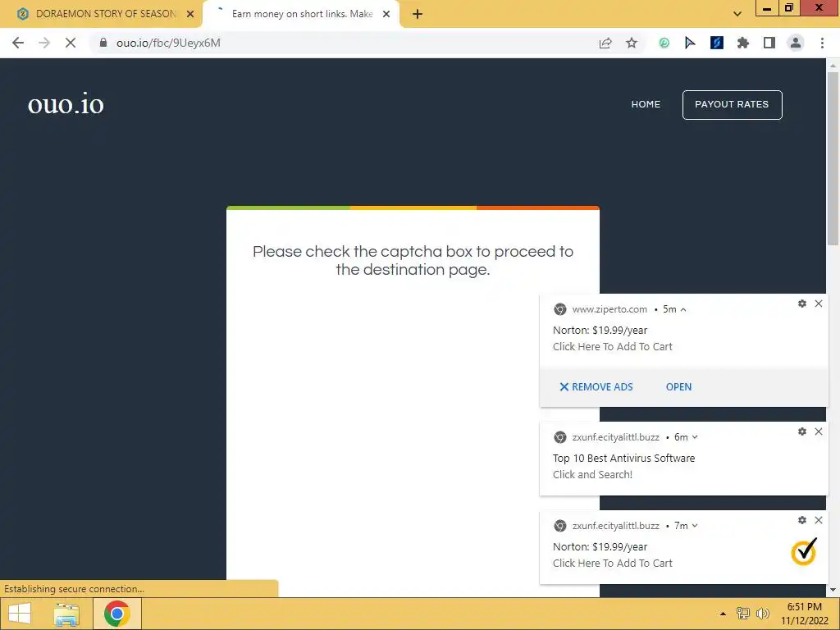Open the Chrome three-dot menu
Image resolution: width=840 pixels, height=630 pixels.
coord(822,43)
